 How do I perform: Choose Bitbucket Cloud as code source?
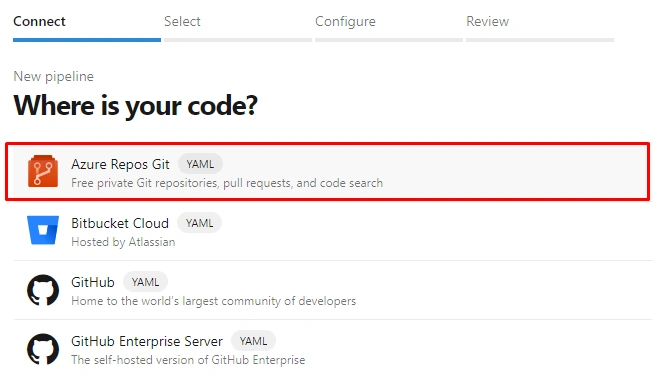333,231
